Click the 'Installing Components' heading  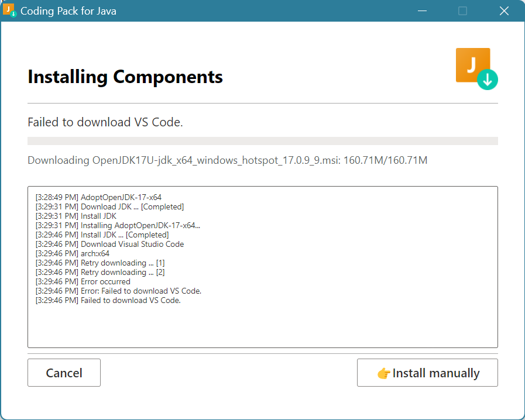point(125,77)
